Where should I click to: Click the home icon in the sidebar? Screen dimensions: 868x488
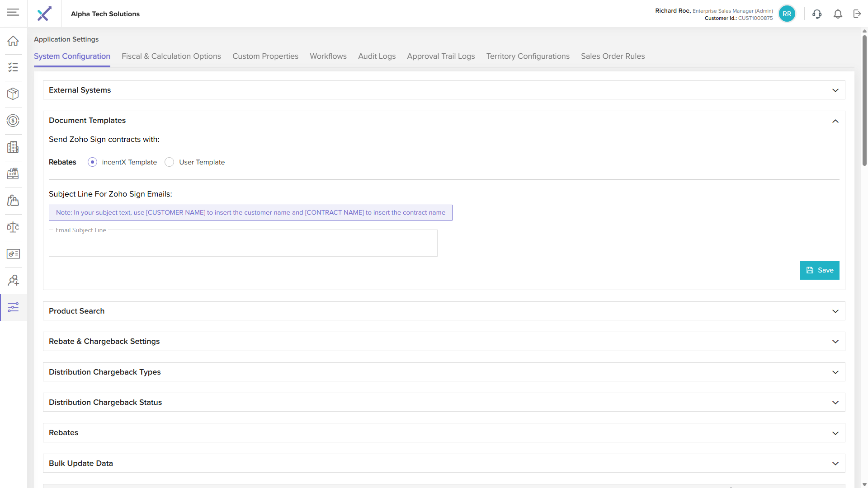click(x=13, y=41)
